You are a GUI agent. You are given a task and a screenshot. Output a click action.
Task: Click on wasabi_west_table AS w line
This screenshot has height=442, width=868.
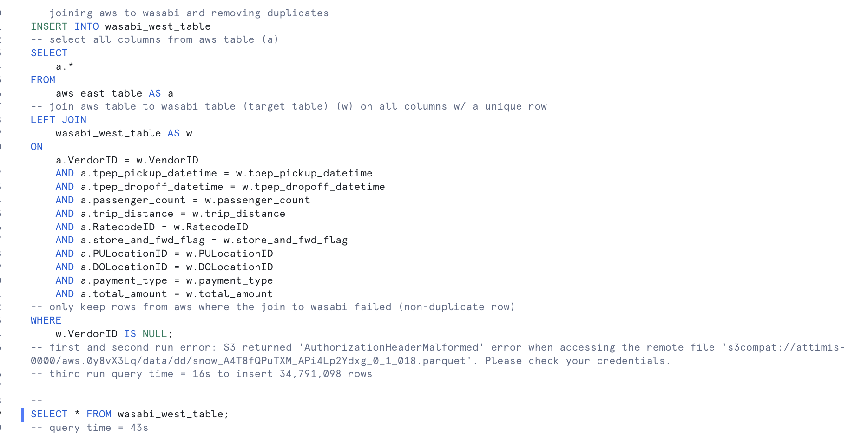[123, 133]
